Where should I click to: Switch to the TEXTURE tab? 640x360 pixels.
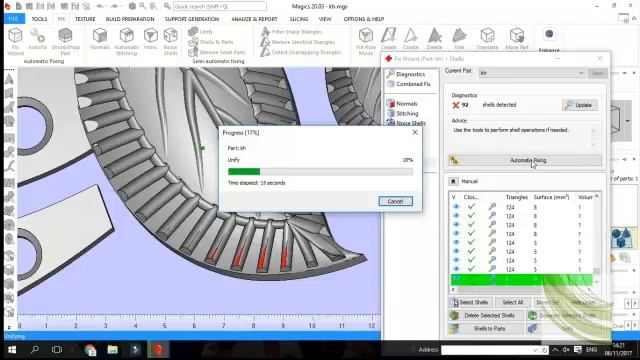[85, 19]
